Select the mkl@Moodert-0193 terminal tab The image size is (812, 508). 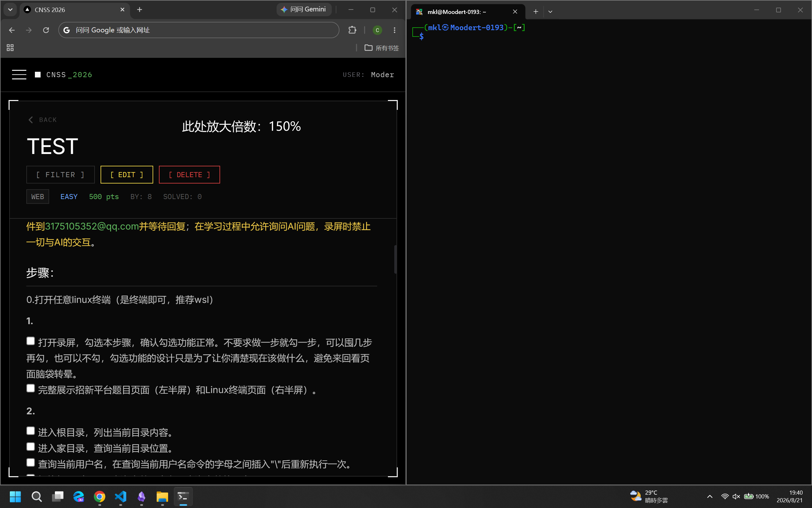coord(468,12)
